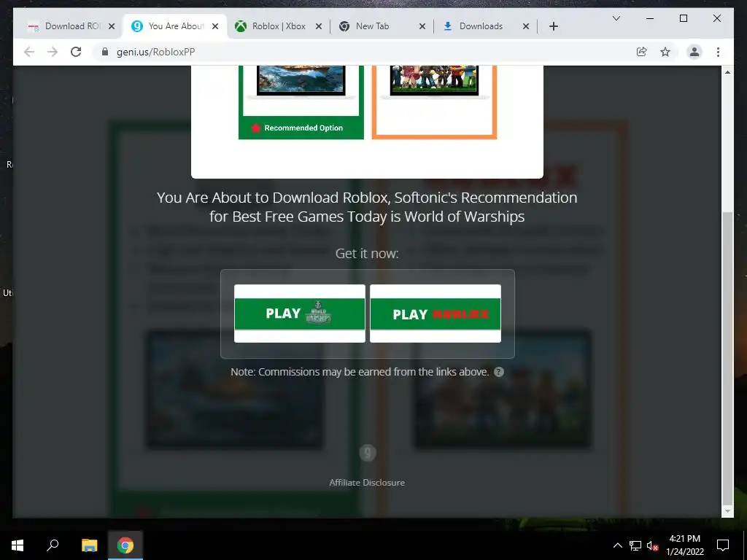Close the You Are About tab

(215, 26)
